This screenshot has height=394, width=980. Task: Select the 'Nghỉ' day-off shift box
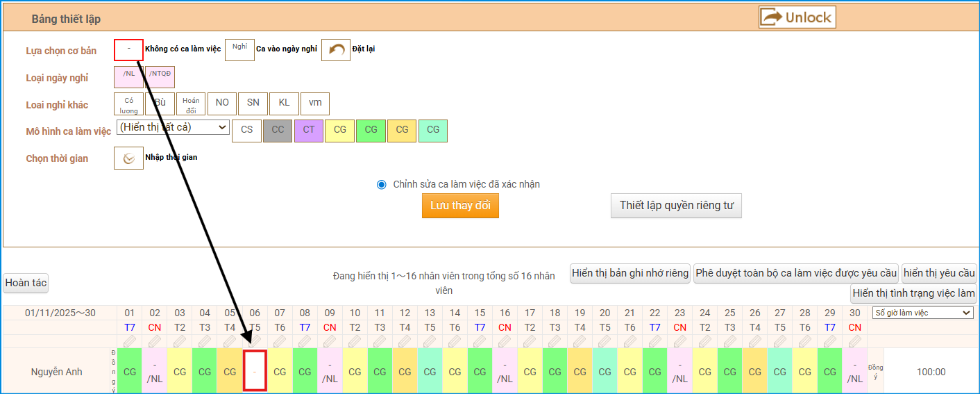pos(239,50)
